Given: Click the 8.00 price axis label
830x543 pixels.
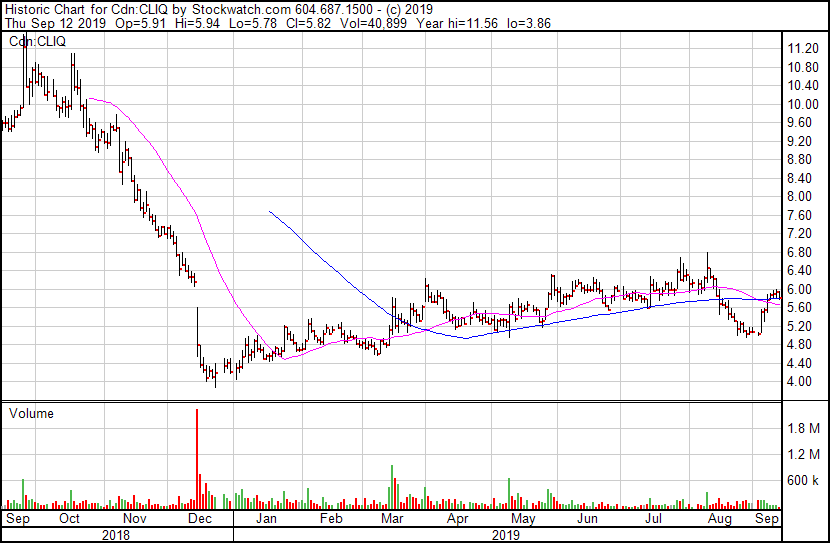Looking at the screenshot, I should tap(799, 196).
